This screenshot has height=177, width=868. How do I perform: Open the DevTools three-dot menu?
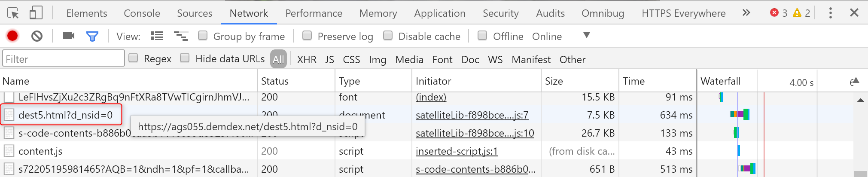coord(830,13)
